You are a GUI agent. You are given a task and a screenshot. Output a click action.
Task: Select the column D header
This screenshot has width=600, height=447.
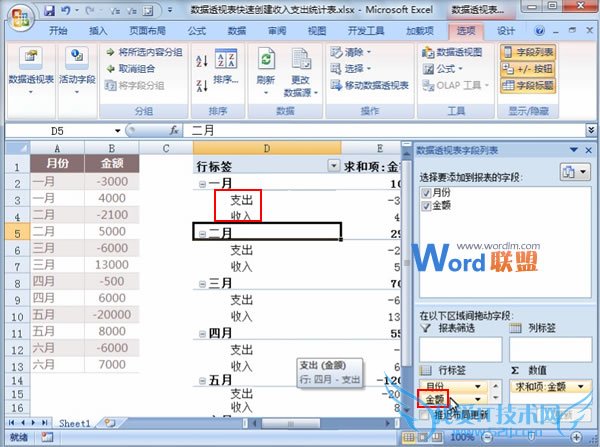coord(267,148)
